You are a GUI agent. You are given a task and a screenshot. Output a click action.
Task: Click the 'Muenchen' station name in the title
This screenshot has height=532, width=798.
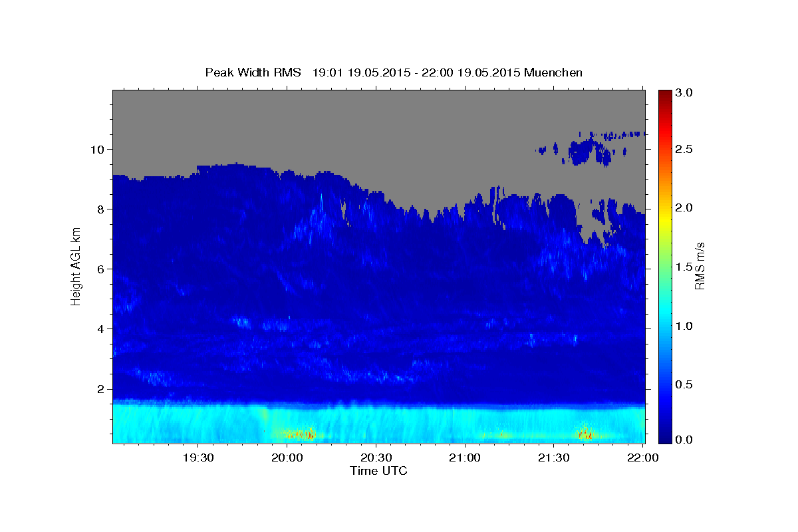point(553,72)
